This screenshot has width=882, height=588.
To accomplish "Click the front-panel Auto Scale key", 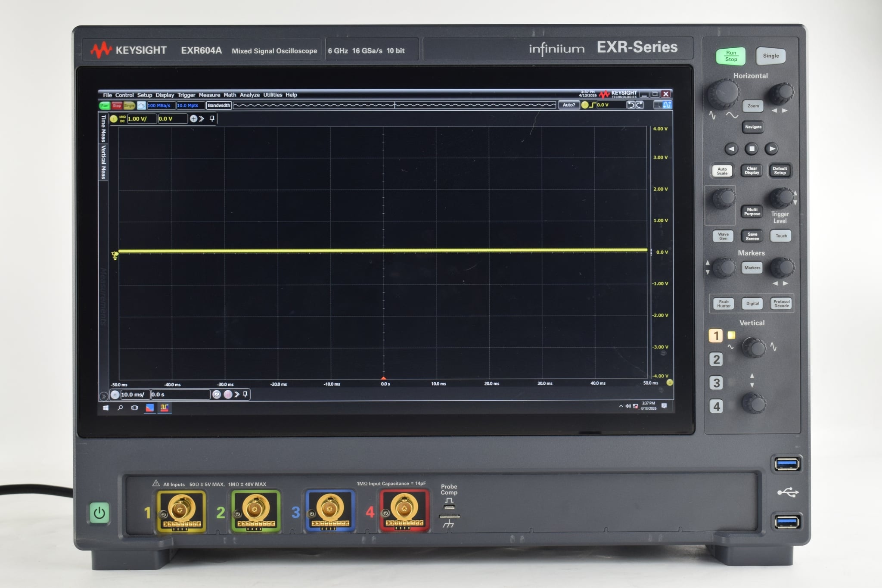I will [722, 171].
